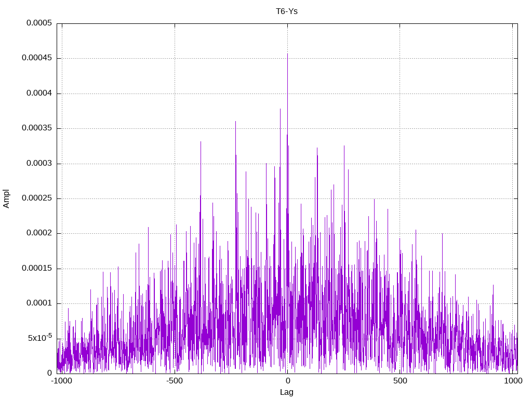532x399 pixels.
Task: Click the y-axis value '0.00045'
Action: 37,58
